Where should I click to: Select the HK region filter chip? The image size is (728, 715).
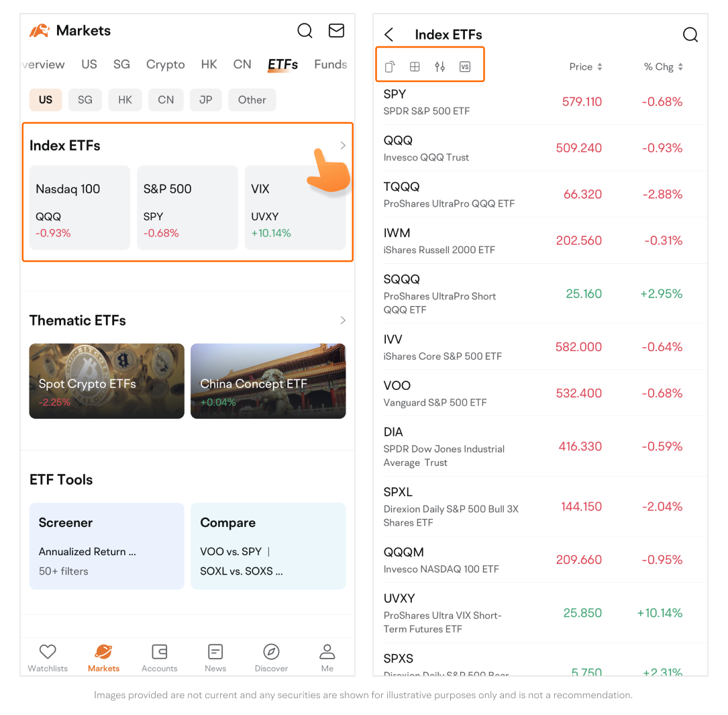tap(125, 100)
